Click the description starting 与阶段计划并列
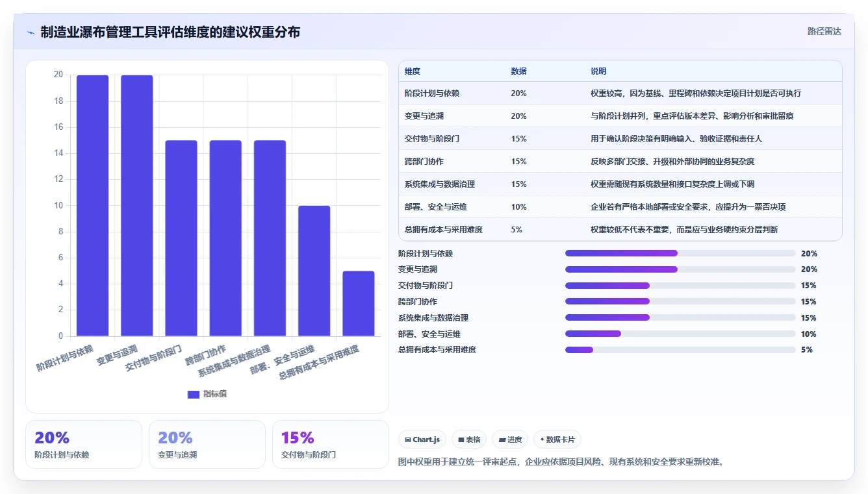Screen dimensions: 868x494 692,116
